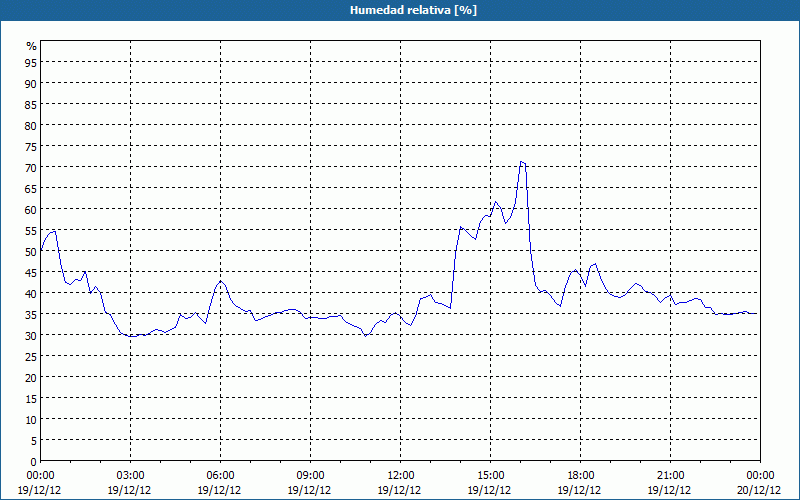Click y-axis label "55"
This screenshot has height=500, width=800.
coord(31,231)
